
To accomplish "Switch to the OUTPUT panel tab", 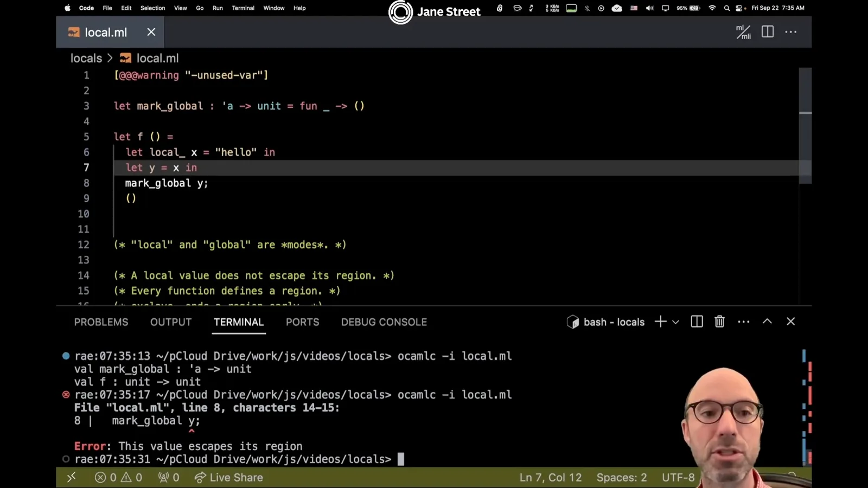I will [171, 322].
